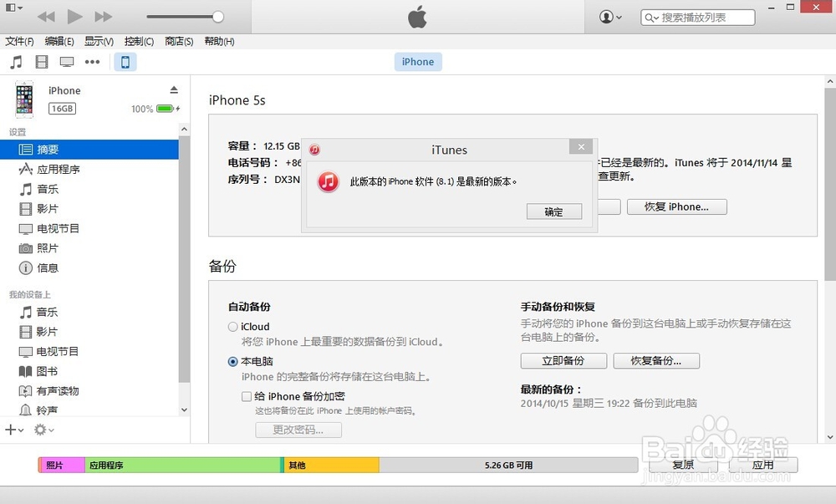Click the rewind playback button
The width and height of the screenshot is (836, 504).
[x=46, y=17]
